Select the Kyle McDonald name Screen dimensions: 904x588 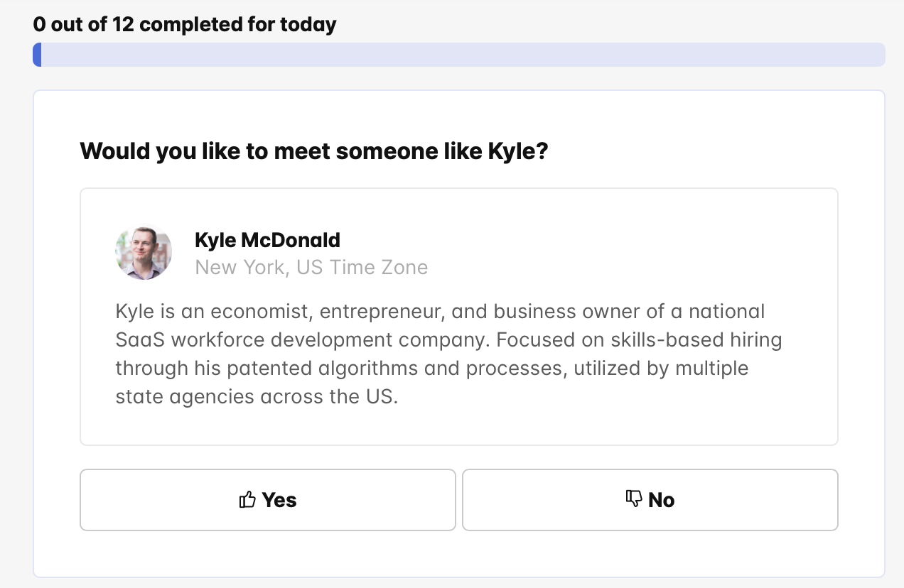(267, 240)
